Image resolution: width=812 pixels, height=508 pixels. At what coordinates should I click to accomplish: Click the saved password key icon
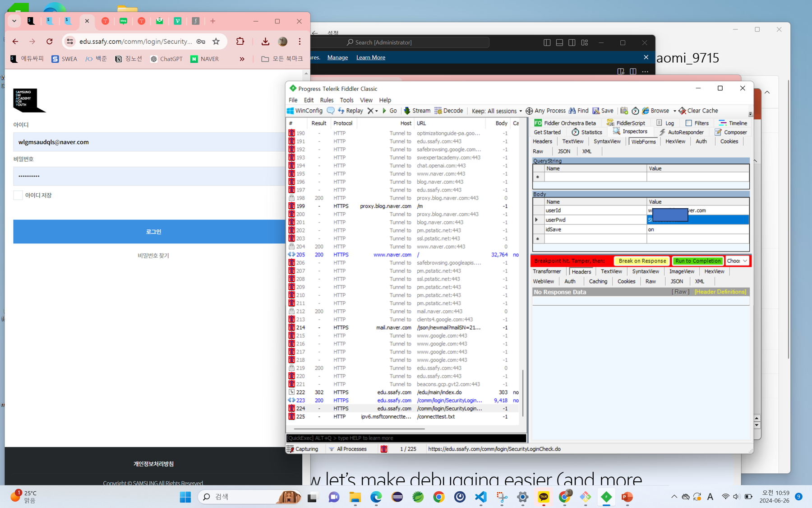(201, 42)
